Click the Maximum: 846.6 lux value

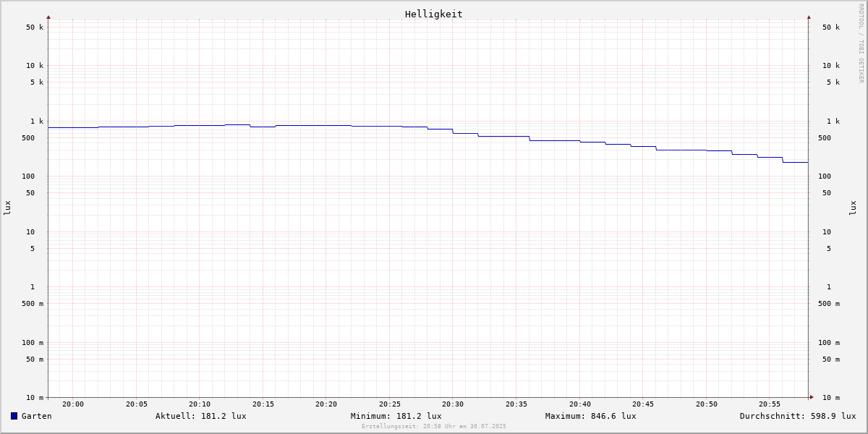pos(591,416)
